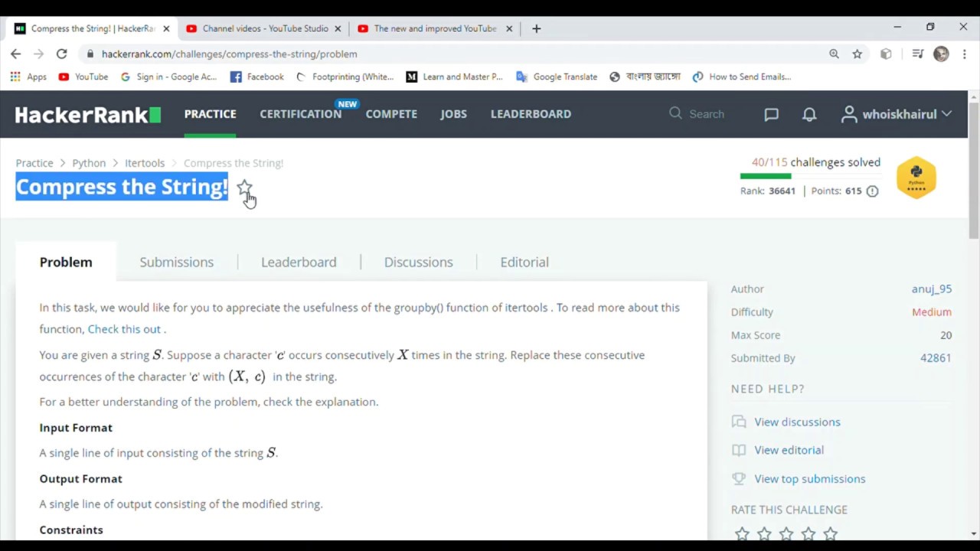Rate challenge with first star
The image size is (980, 551).
[742, 533]
